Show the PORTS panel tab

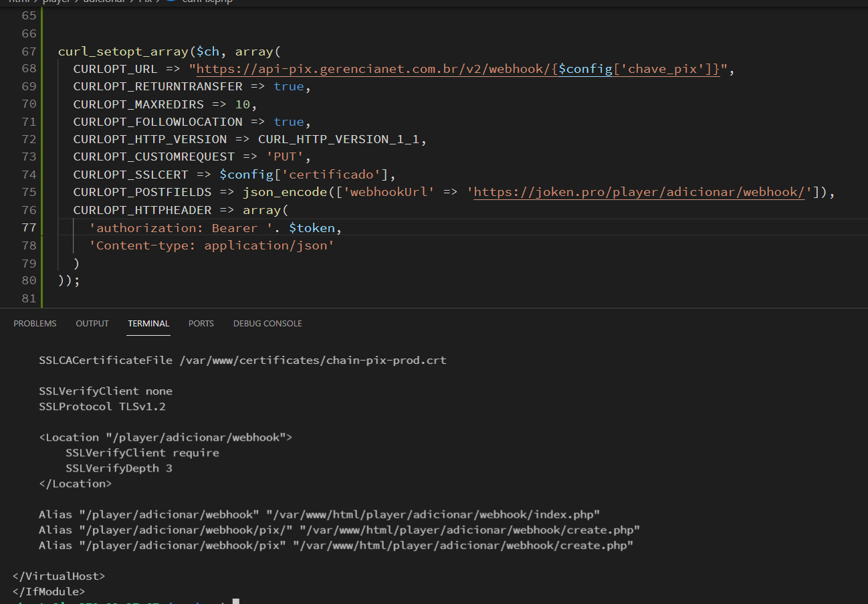point(201,323)
